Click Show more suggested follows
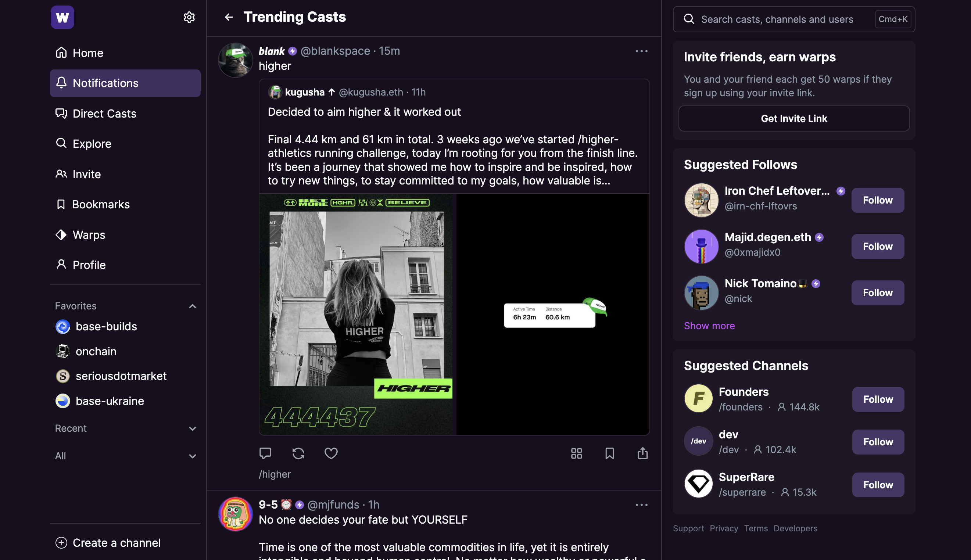This screenshot has height=560, width=971. pos(709,326)
